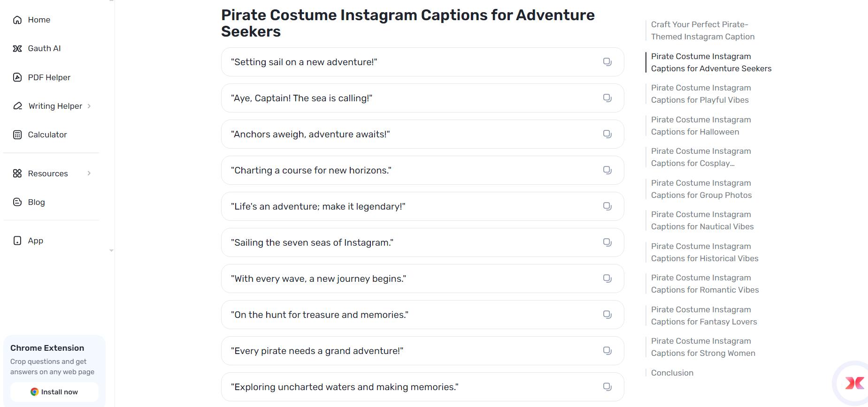Copy the "Setting sail on a new adventure!" caption
Image resolution: width=868 pixels, height=407 pixels.
pyautogui.click(x=607, y=61)
